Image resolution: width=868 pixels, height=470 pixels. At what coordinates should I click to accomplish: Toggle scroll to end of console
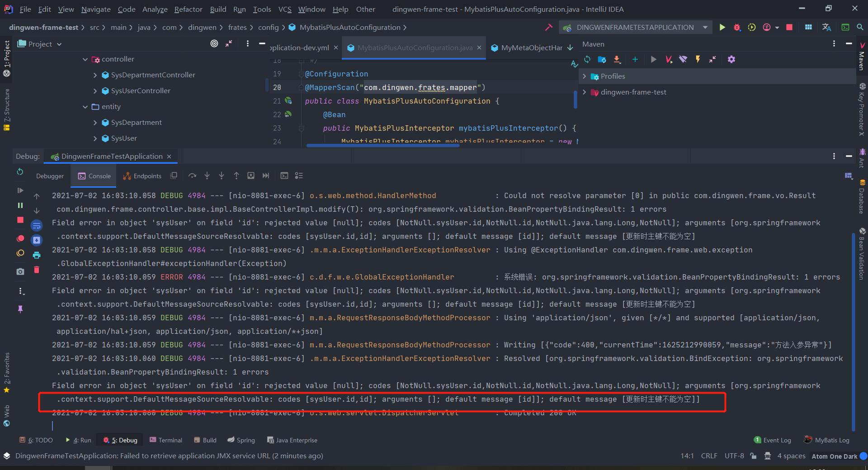37,240
